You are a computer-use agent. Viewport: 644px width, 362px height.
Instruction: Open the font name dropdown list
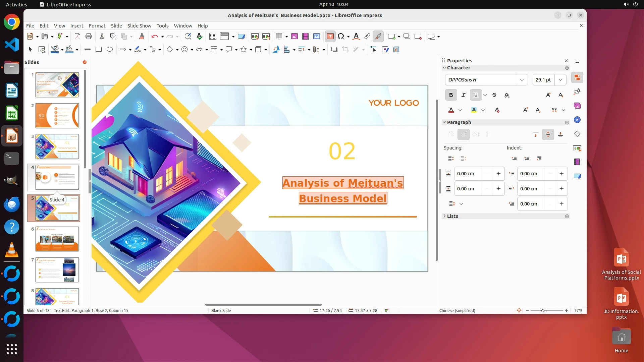(522, 80)
